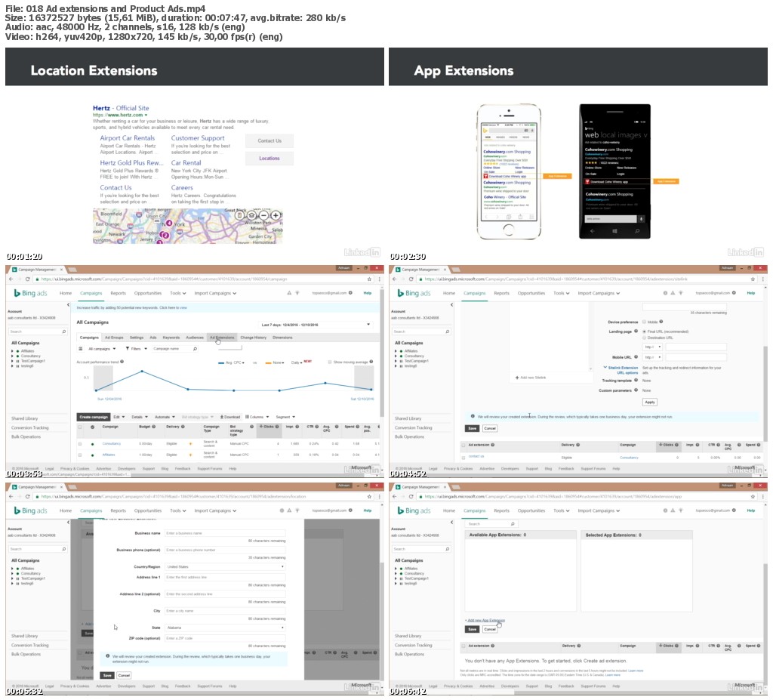Click Budget column help icon in 00:03:53 frame
Screen dimensions: 773x700
154,427
